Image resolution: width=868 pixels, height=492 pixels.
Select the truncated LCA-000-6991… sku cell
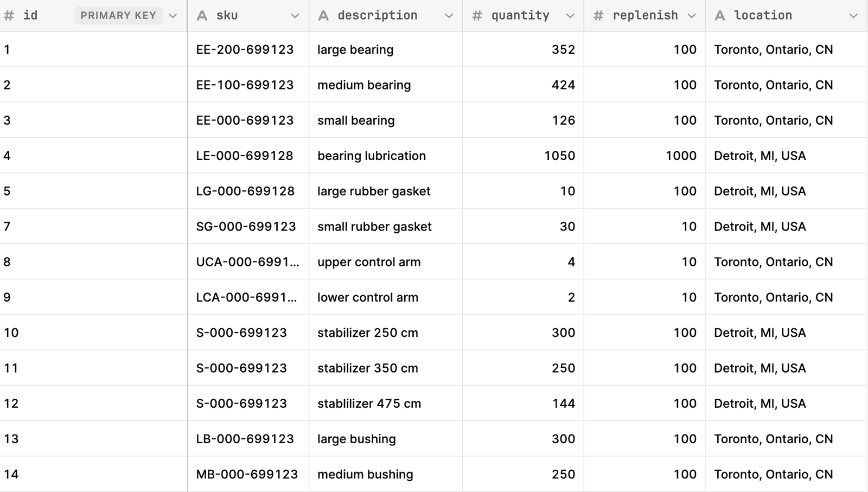click(248, 297)
